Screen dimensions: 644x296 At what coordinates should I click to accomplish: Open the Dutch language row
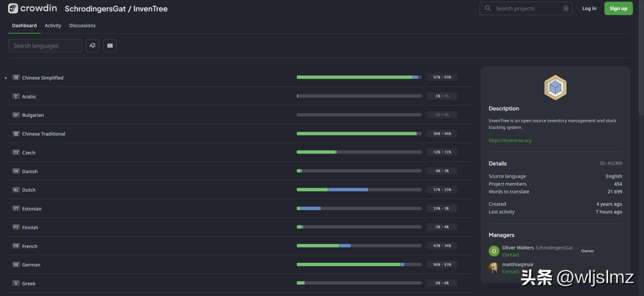coord(29,190)
